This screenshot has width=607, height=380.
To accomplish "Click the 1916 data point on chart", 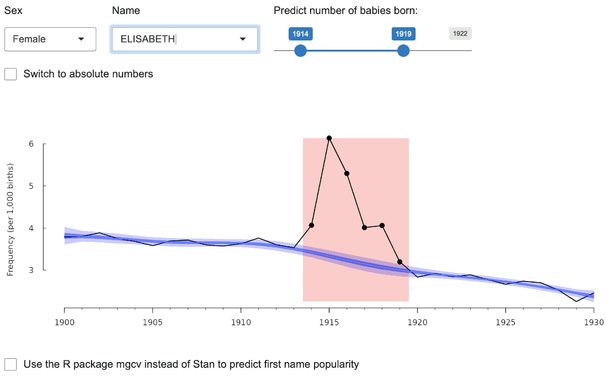I will (x=347, y=174).
